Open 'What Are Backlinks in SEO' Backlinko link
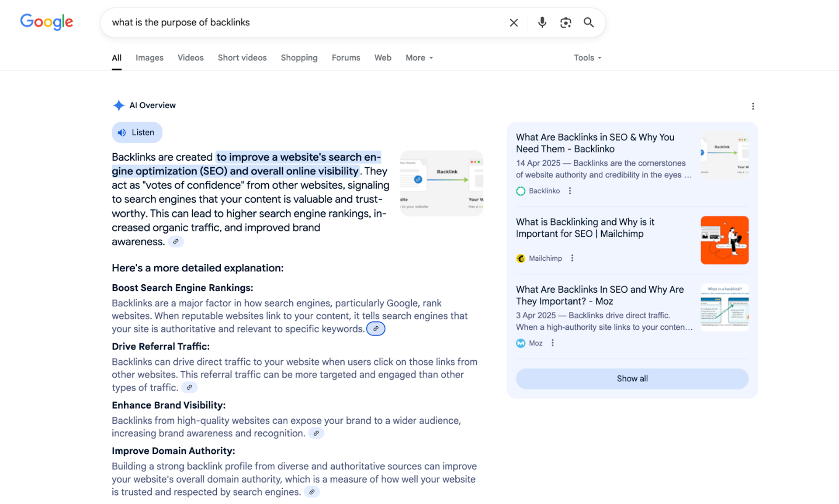This screenshot has height=504, width=839. click(595, 143)
